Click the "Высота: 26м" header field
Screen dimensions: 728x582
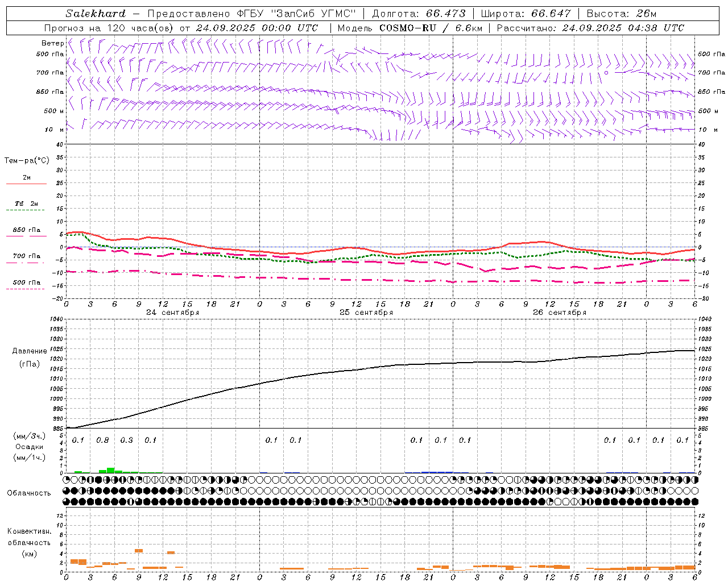pos(621,14)
